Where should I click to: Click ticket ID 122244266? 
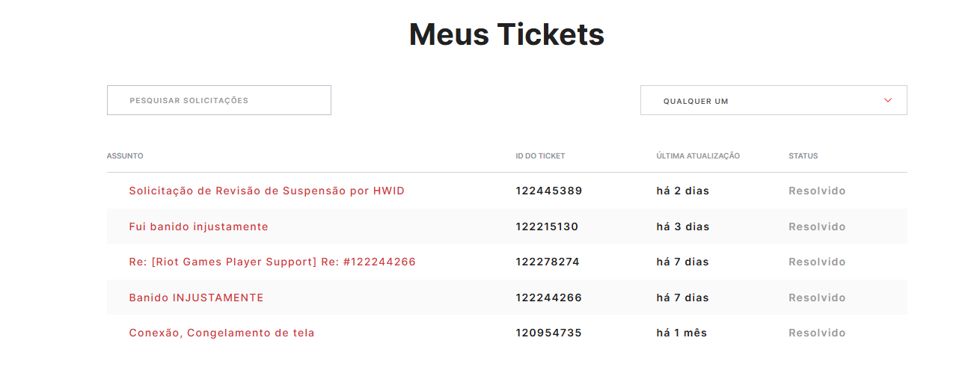548,298
